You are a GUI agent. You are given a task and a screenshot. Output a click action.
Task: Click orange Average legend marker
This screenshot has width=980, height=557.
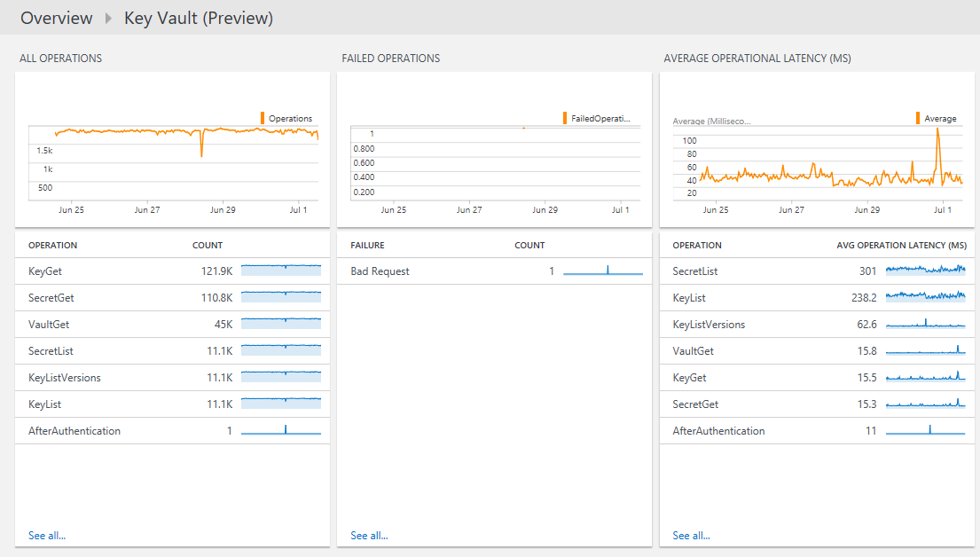click(x=918, y=118)
